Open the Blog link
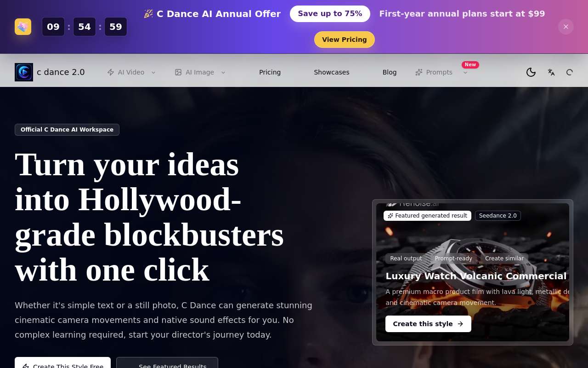Viewport: 588px width, 368px height. click(390, 72)
